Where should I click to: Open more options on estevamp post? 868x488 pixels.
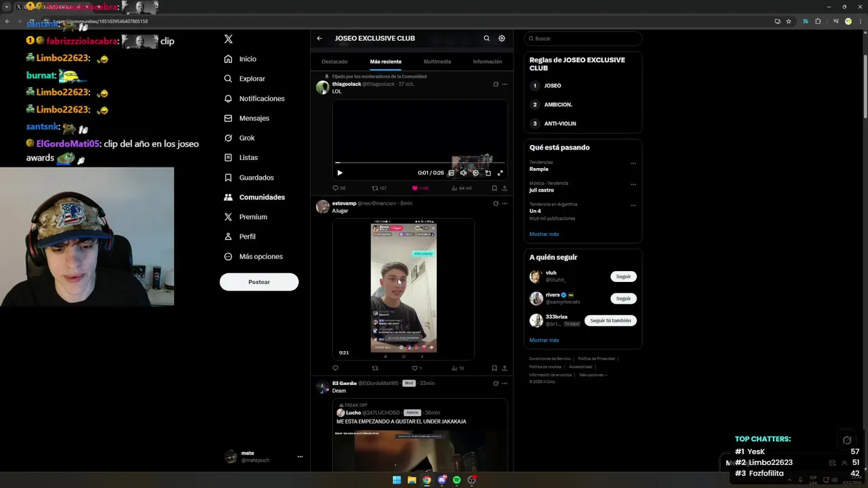[505, 203]
